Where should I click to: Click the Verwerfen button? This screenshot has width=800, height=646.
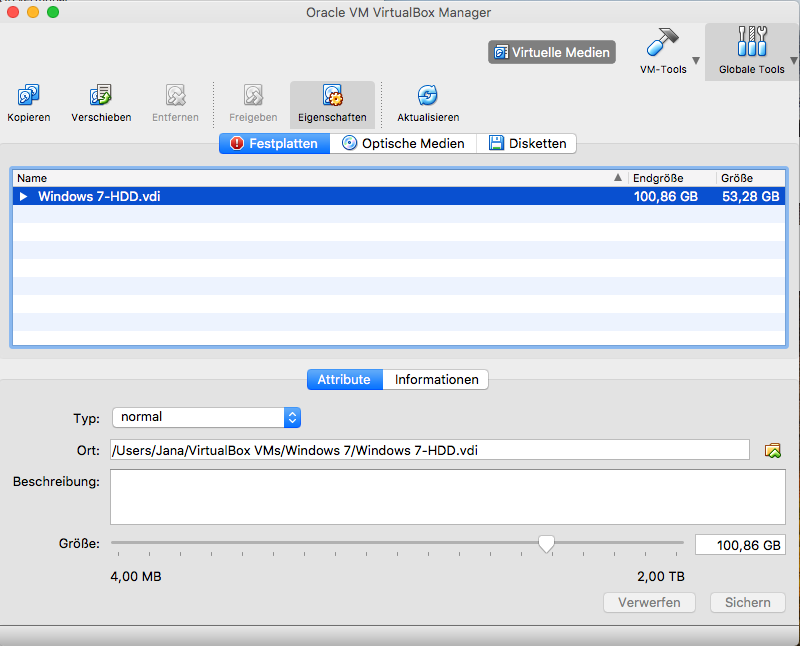click(649, 603)
